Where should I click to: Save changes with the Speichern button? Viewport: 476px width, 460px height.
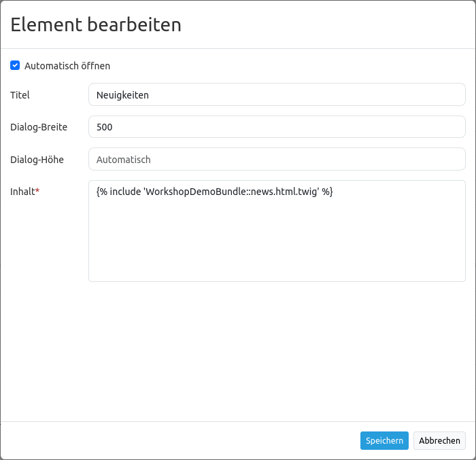point(384,441)
